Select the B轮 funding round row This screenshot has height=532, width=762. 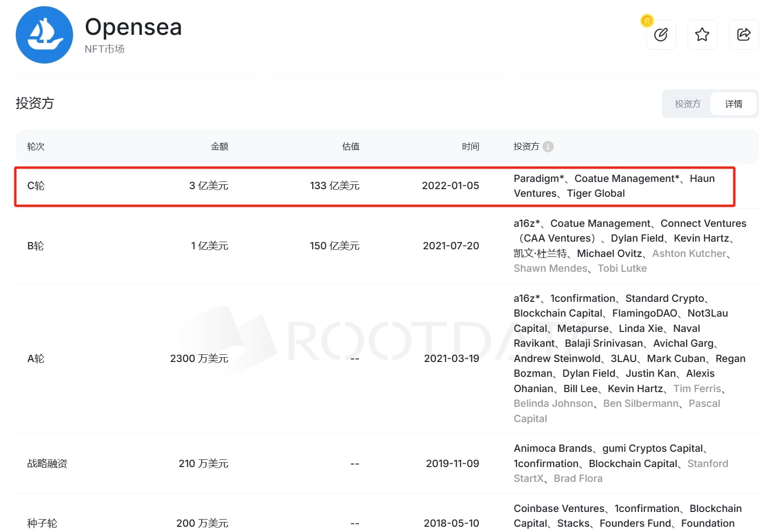click(387, 246)
